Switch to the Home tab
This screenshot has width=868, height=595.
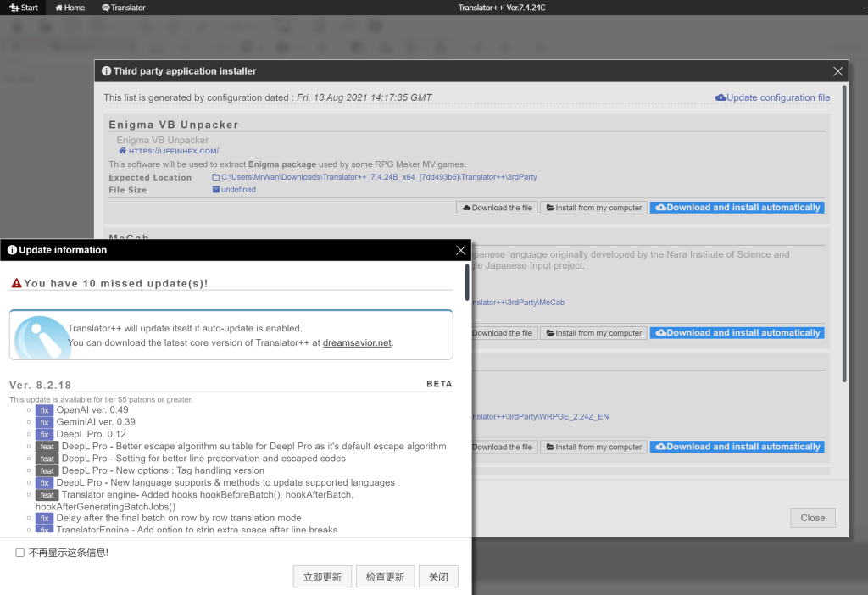coord(70,8)
